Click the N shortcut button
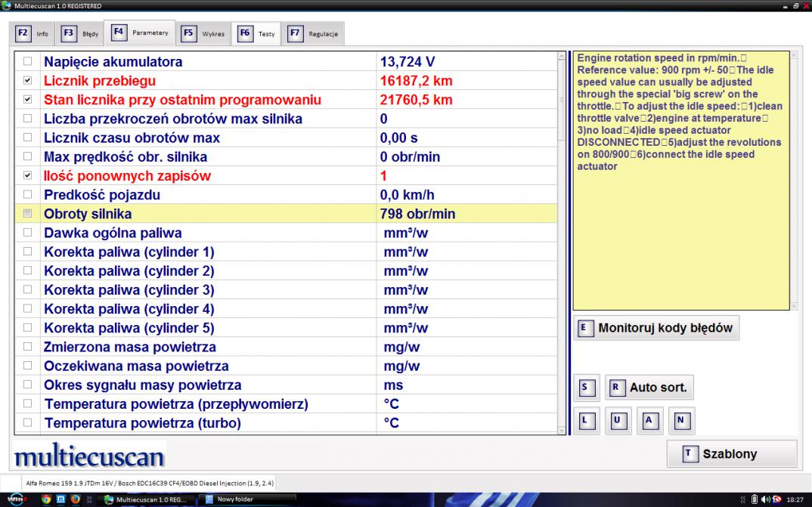 pos(680,421)
